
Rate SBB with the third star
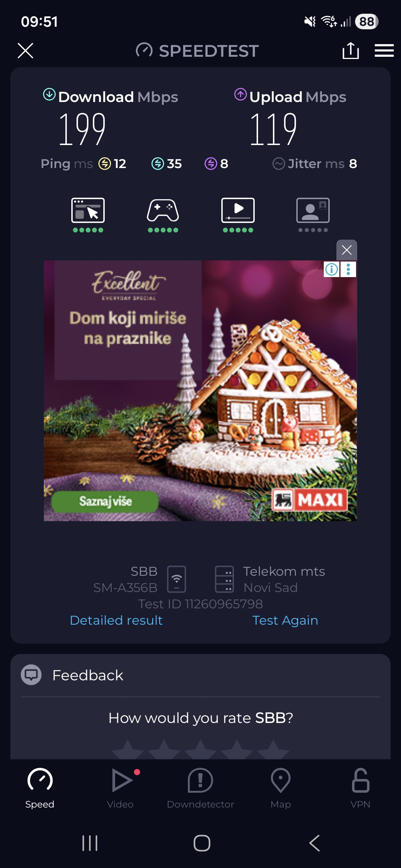click(x=200, y=749)
